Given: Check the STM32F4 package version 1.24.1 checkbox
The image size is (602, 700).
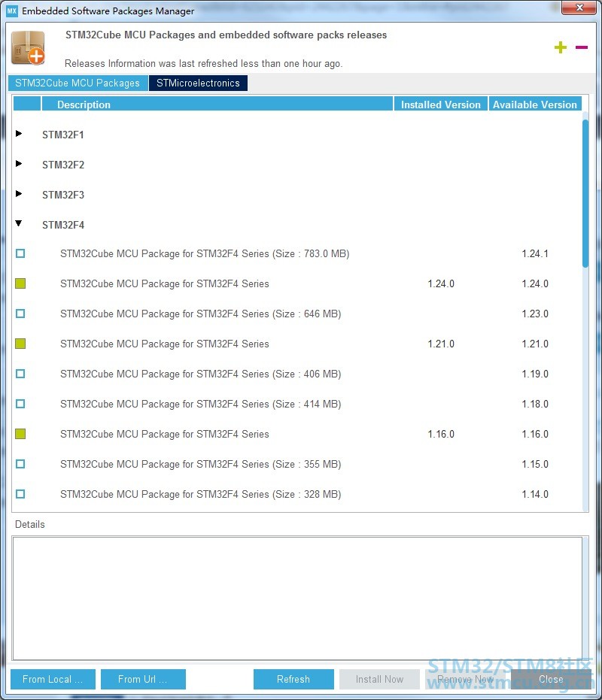Looking at the screenshot, I should [x=20, y=253].
